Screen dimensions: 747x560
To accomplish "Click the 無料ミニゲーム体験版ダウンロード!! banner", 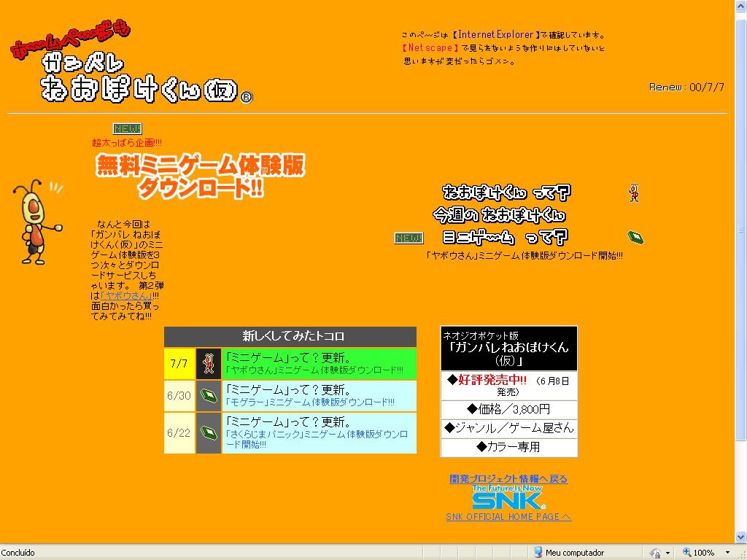I will [x=200, y=175].
